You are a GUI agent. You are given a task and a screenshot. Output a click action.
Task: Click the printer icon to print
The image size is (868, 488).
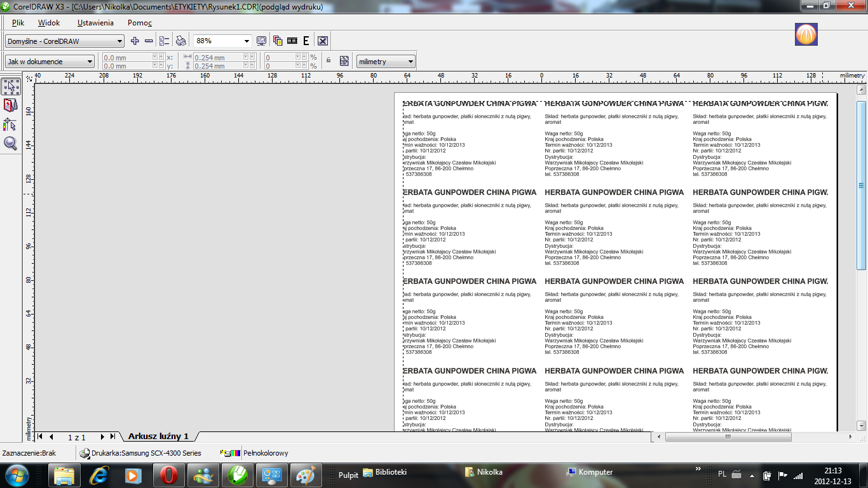(181, 41)
